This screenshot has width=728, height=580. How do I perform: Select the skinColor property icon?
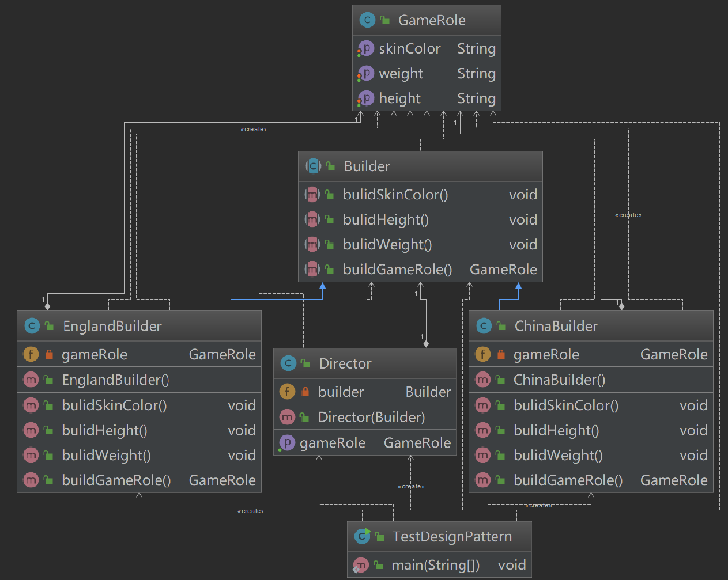pos(366,49)
